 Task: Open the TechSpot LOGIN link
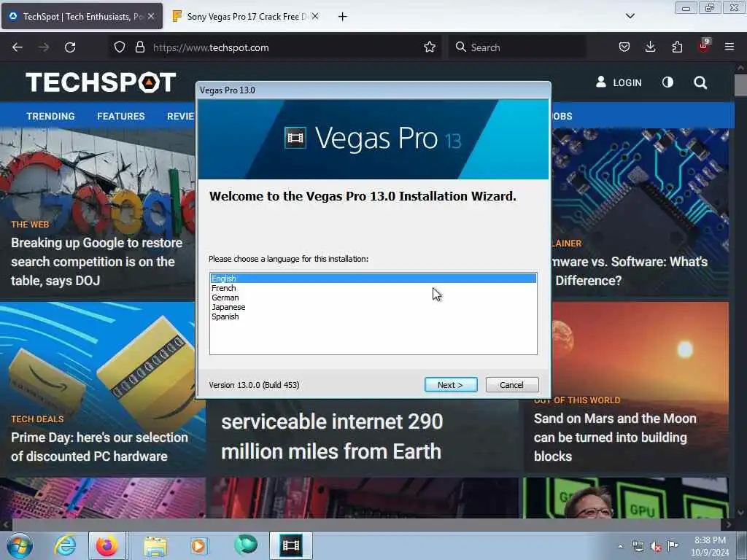(x=619, y=82)
